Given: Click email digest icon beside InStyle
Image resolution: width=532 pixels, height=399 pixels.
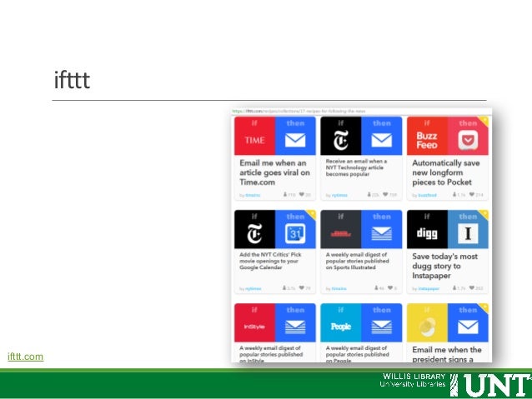Looking at the screenshot, I should [x=295, y=327].
